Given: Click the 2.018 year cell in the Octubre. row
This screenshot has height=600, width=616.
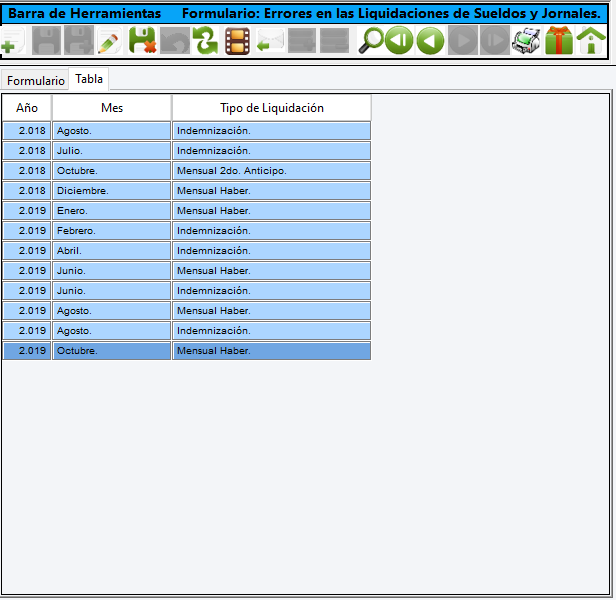Looking at the screenshot, I should coord(27,171).
